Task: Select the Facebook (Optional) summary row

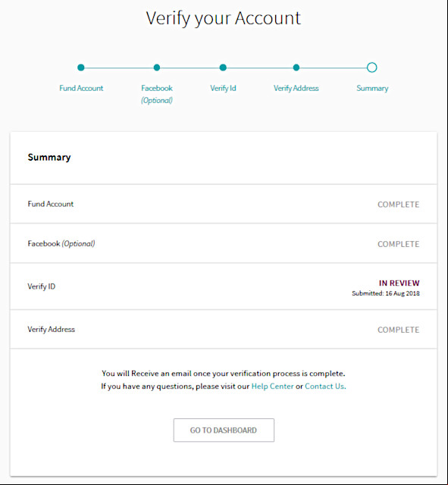Action: [224, 243]
